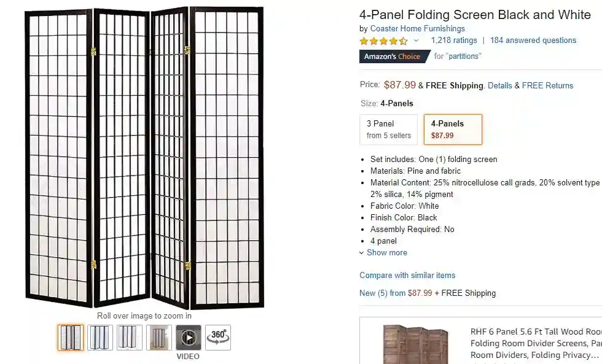Click the star rating icons

pos(383,41)
